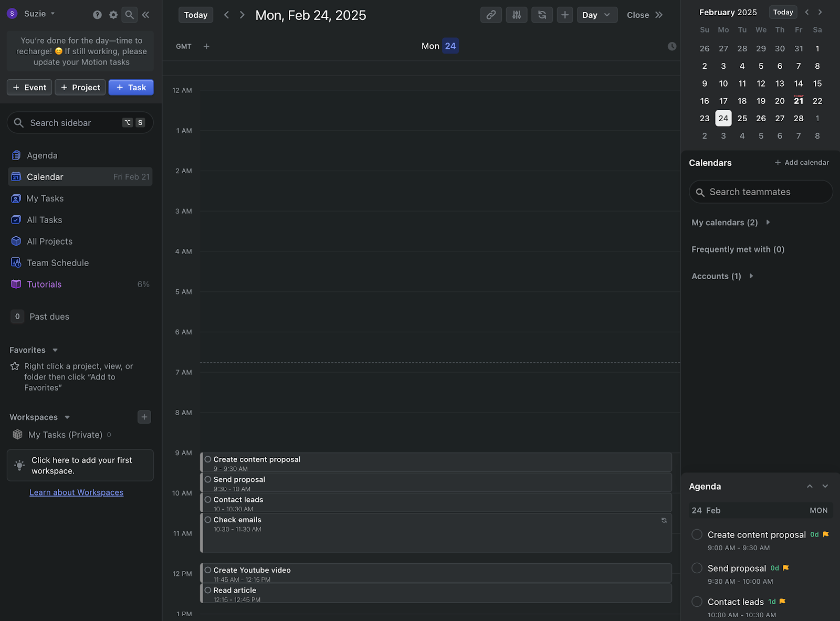The image size is (840, 621).
Task: Switch to My Tasks in sidebar
Action: click(x=45, y=198)
